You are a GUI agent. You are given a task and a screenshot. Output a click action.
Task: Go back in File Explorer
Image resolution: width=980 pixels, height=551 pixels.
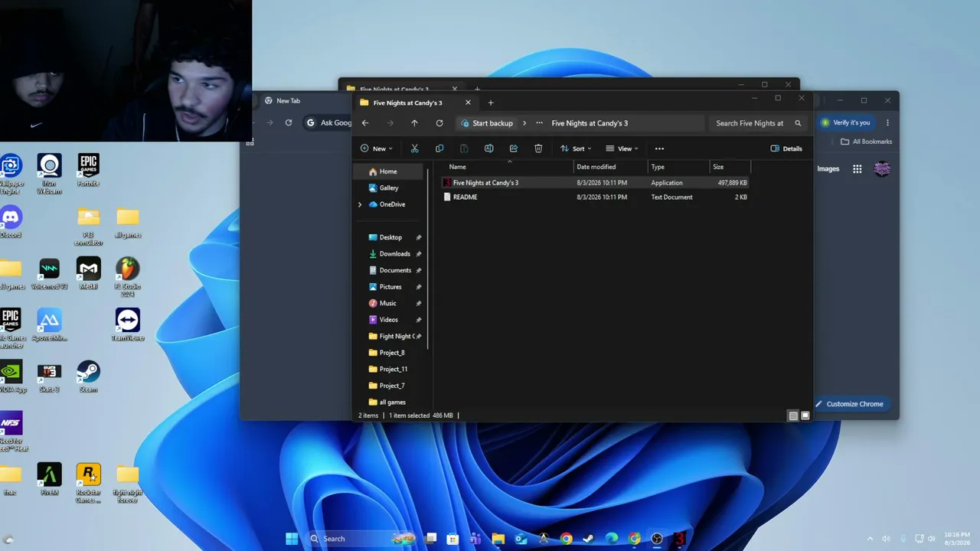(365, 123)
